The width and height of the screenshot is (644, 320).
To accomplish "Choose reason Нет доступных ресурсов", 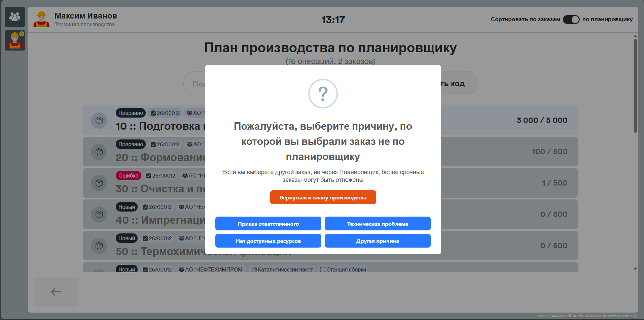I will pos(268,241).
